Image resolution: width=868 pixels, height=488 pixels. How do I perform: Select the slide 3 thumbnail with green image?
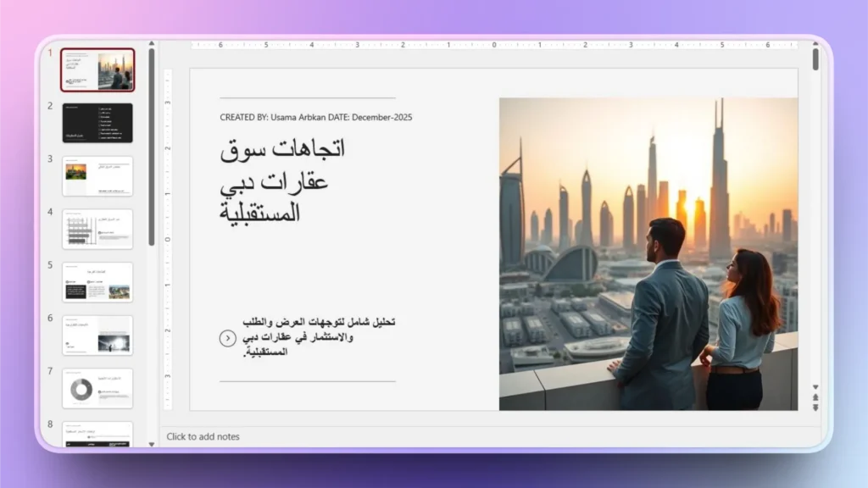pyautogui.click(x=97, y=175)
